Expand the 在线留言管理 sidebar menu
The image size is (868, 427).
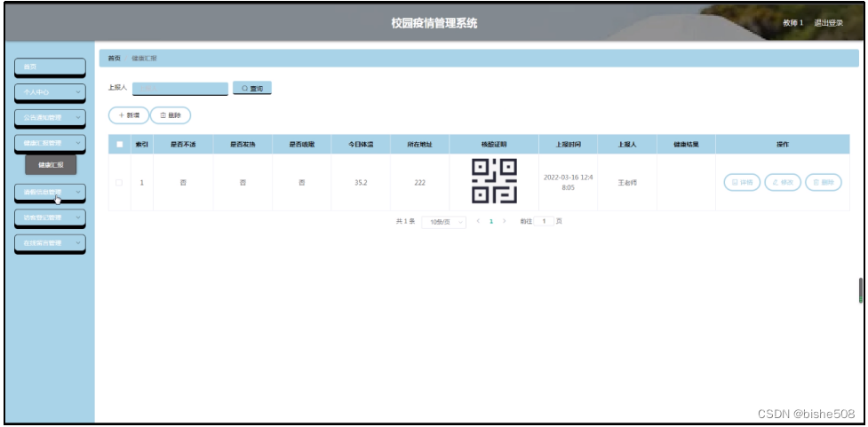[x=50, y=243]
